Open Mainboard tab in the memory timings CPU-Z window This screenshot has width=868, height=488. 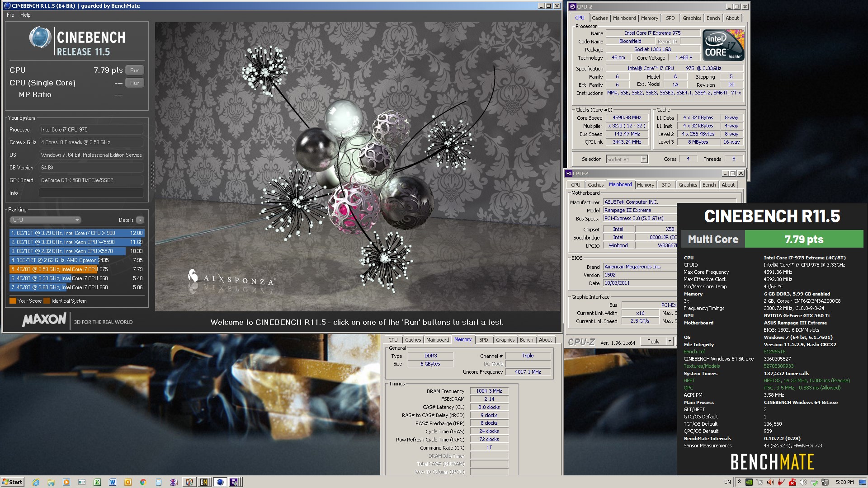tap(438, 340)
